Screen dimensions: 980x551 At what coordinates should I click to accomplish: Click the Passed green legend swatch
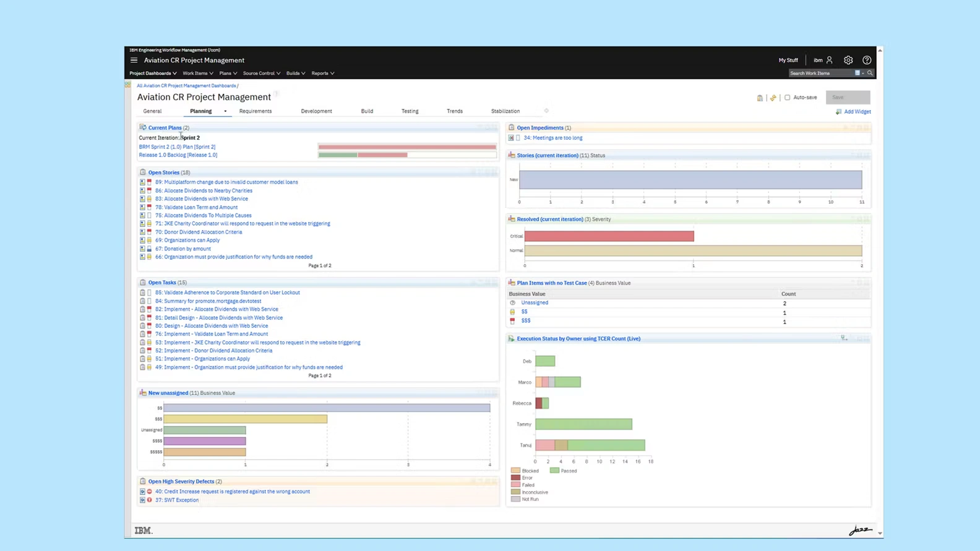click(x=554, y=471)
